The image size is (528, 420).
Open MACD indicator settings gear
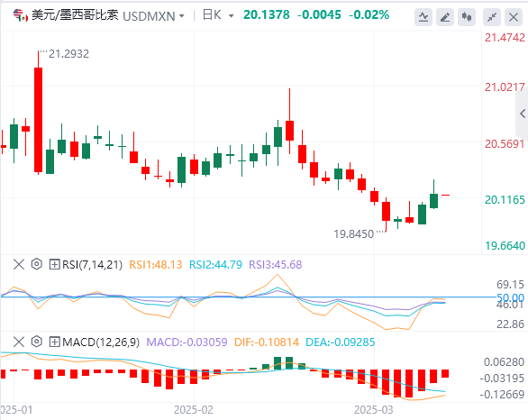37,342
